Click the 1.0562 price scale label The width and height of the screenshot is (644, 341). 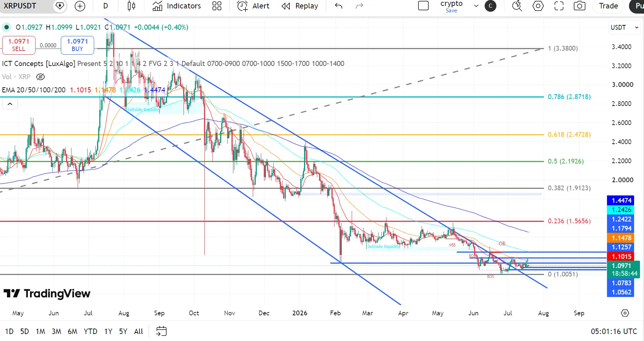click(x=621, y=292)
